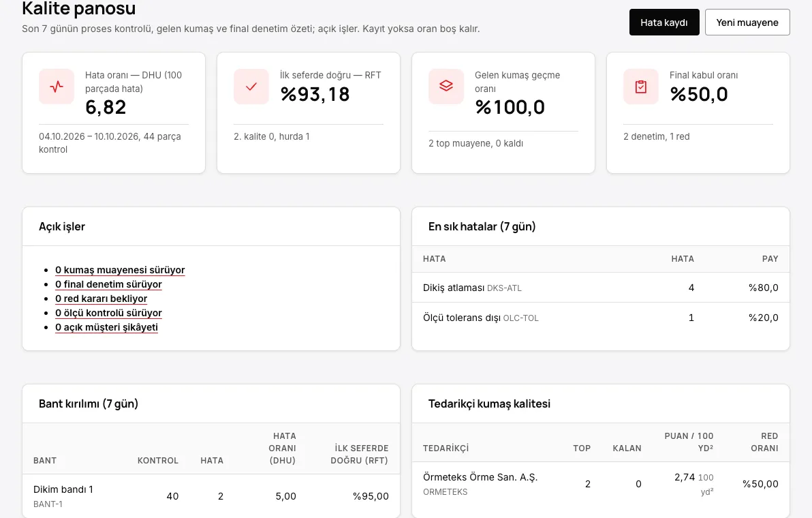The width and height of the screenshot is (812, 518).
Task: Click the %100,0 fabric pass rate value
Action: pyautogui.click(x=510, y=107)
